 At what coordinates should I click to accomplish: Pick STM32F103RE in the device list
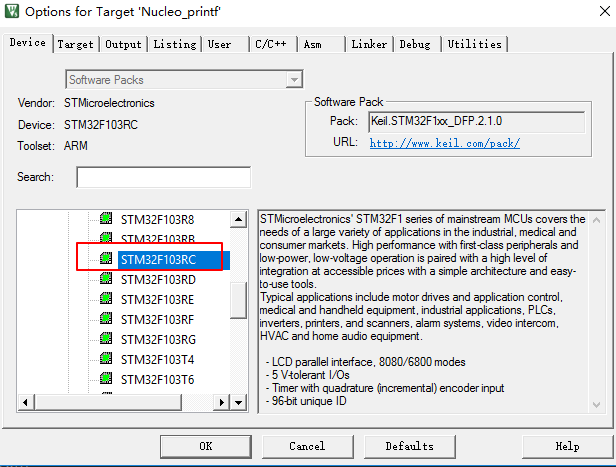[x=158, y=300]
